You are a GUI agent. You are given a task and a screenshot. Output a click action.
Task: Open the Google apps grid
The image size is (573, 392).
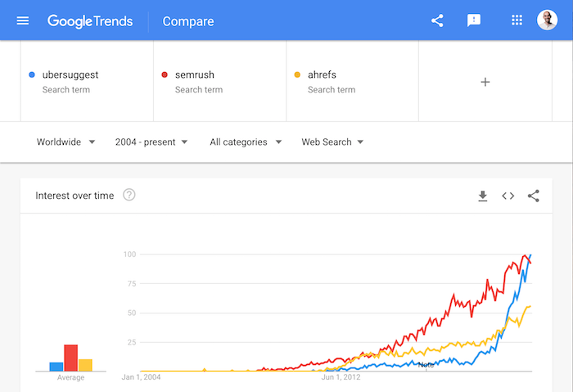517,20
